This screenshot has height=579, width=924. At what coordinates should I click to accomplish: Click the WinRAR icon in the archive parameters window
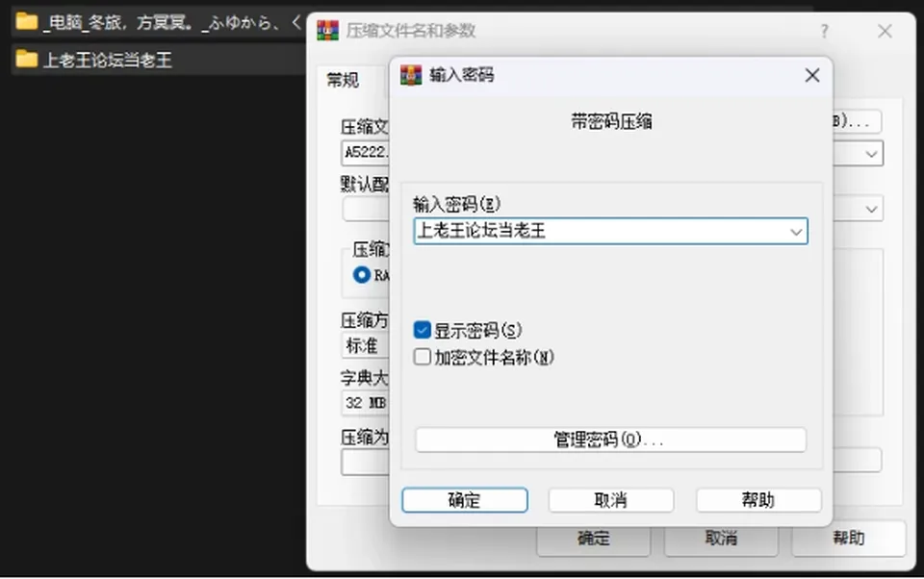[327, 31]
